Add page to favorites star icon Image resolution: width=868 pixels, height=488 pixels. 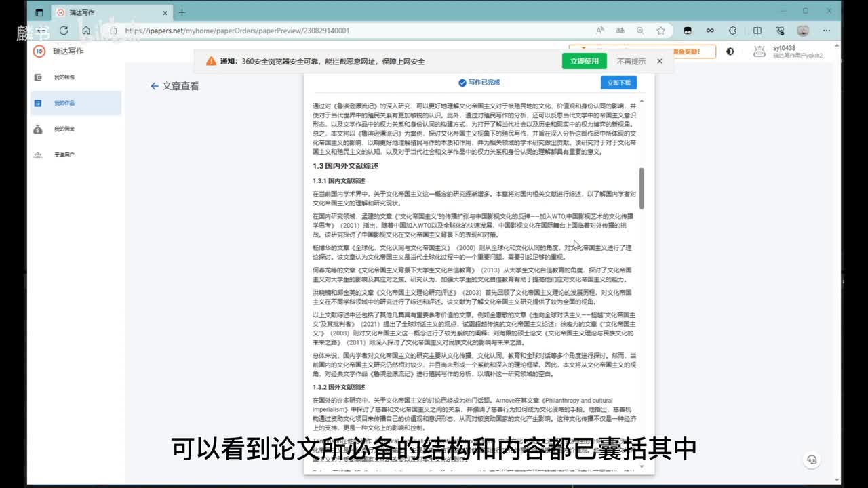[660, 30]
